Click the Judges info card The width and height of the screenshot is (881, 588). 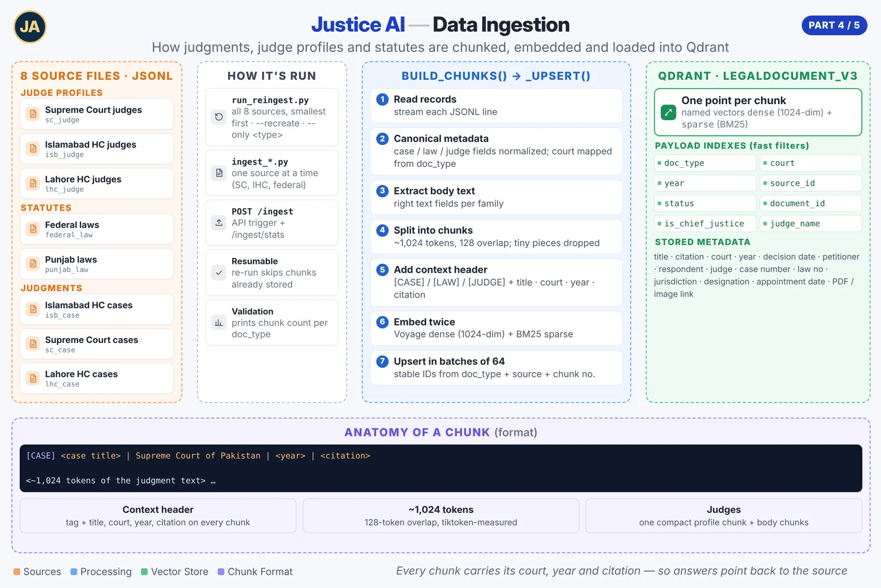tap(724, 515)
